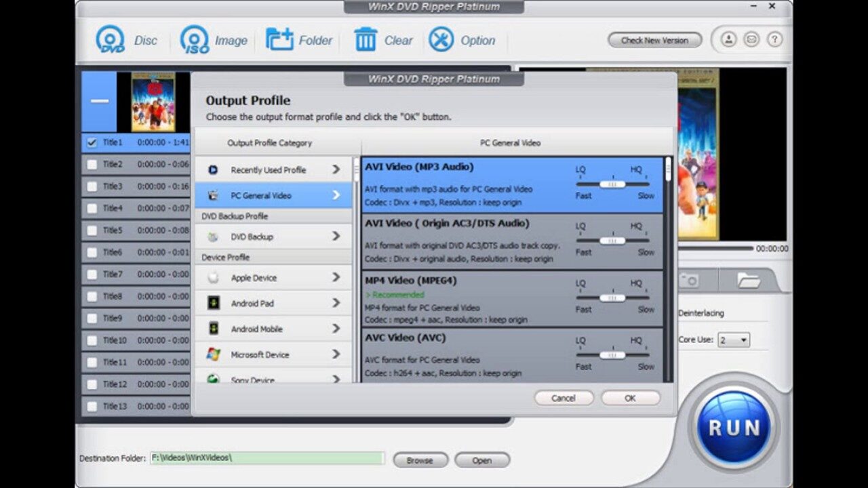Click the snapshot camera tab icon
The height and width of the screenshot is (488, 868).
point(689,281)
